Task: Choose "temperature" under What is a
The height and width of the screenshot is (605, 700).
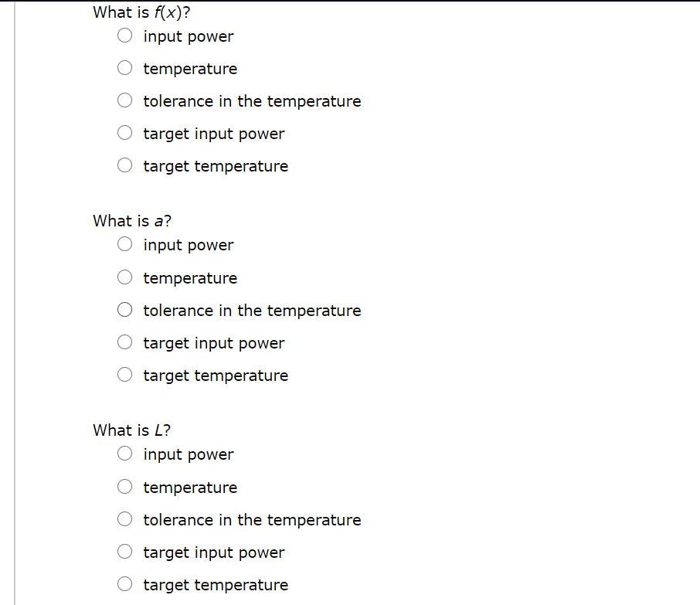Action: coord(124,277)
